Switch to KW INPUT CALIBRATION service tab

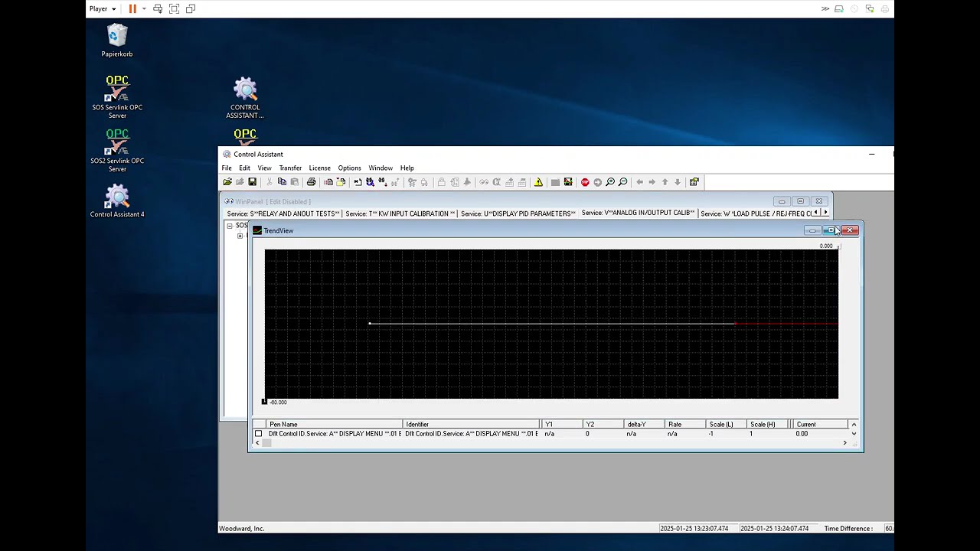pyautogui.click(x=400, y=214)
